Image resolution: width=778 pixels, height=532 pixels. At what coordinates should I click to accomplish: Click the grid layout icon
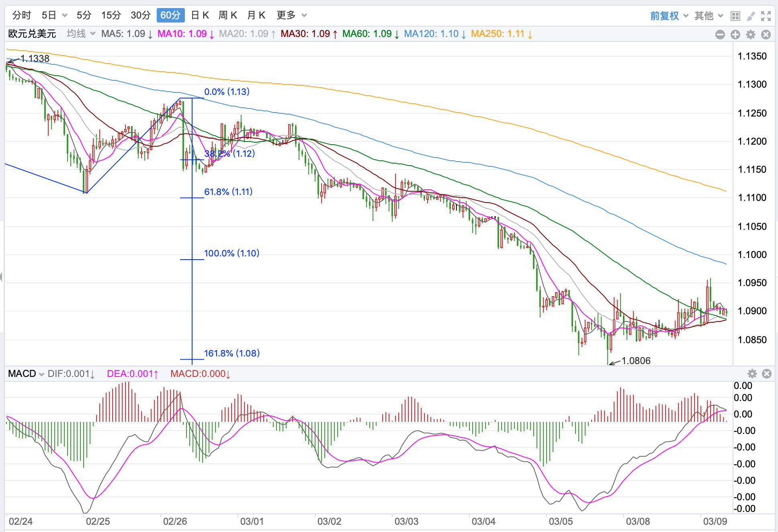tap(735, 16)
